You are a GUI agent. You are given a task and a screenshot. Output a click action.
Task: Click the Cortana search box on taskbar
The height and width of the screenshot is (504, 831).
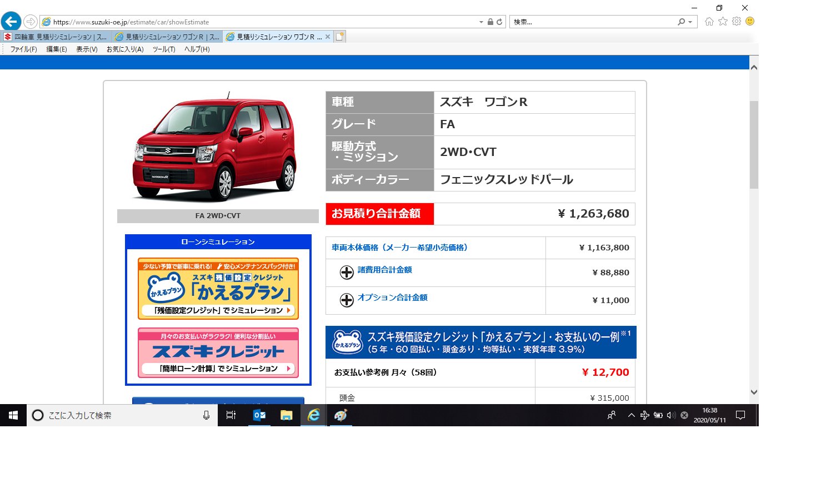(x=122, y=415)
